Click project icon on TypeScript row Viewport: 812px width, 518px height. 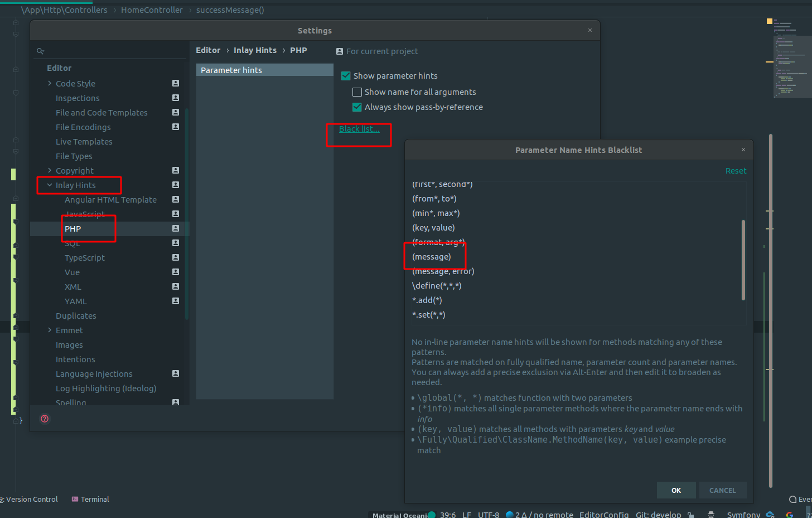click(176, 257)
